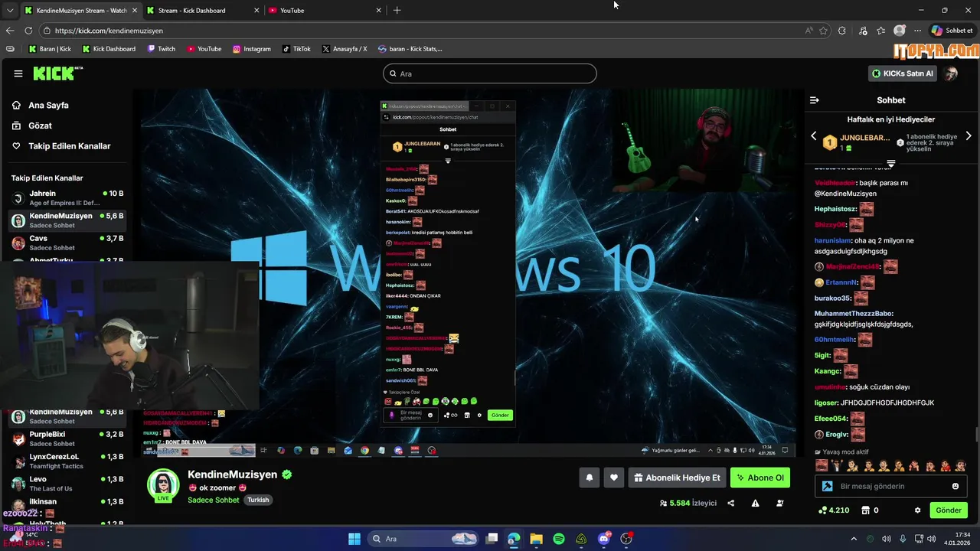Screen dimensions: 980x551
Task: Click the Abone Ol subscribe button
Action: [759, 478]
